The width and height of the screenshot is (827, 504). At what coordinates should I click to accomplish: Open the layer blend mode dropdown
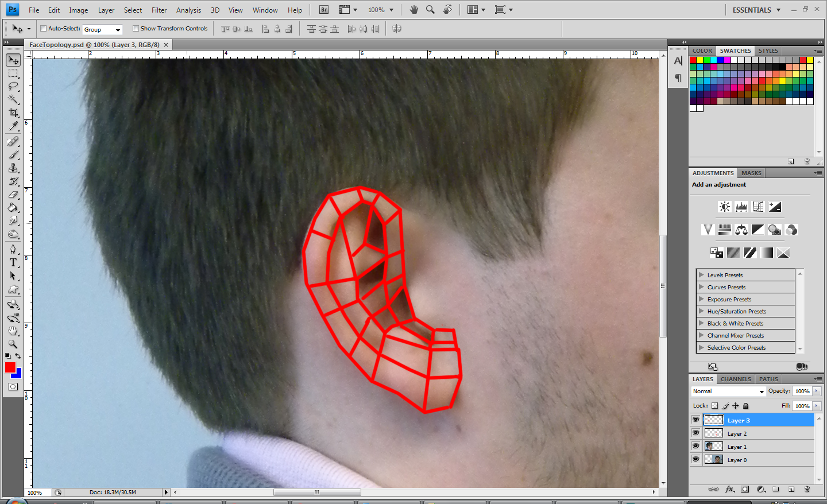tap(726, 391)
